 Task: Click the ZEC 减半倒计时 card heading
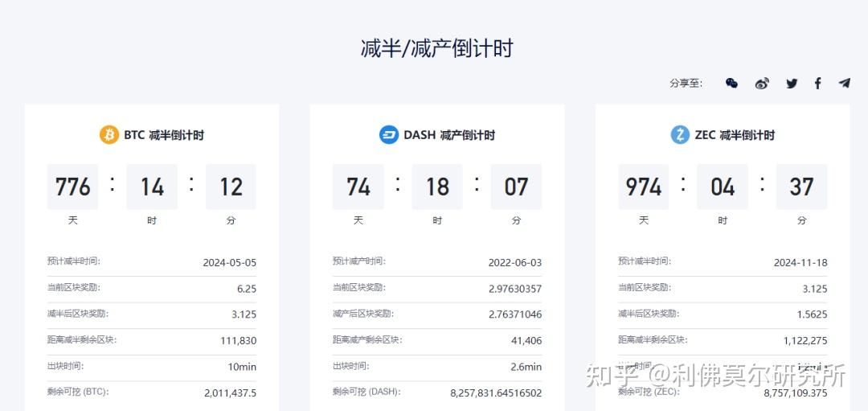(x=735, y=135)
